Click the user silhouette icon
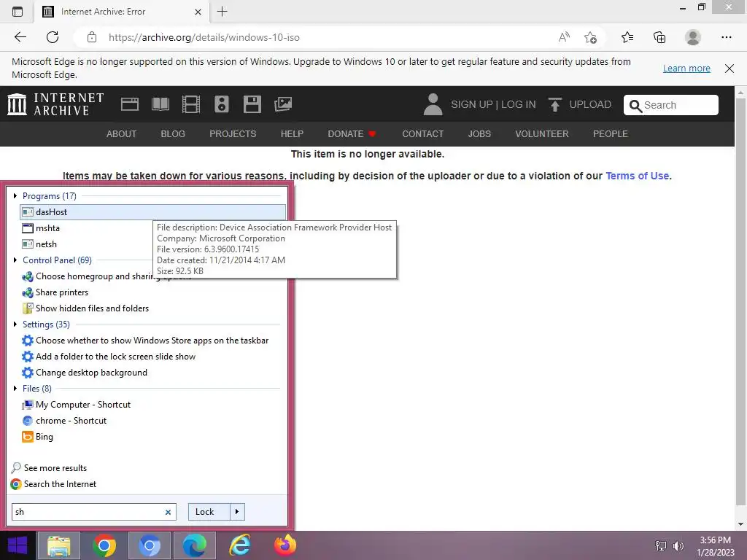 click(433, 104)
